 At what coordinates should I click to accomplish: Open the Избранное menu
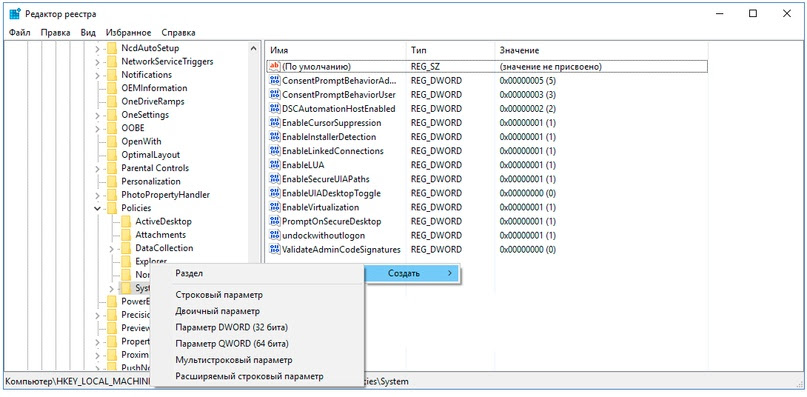click(x=129, y=32)
